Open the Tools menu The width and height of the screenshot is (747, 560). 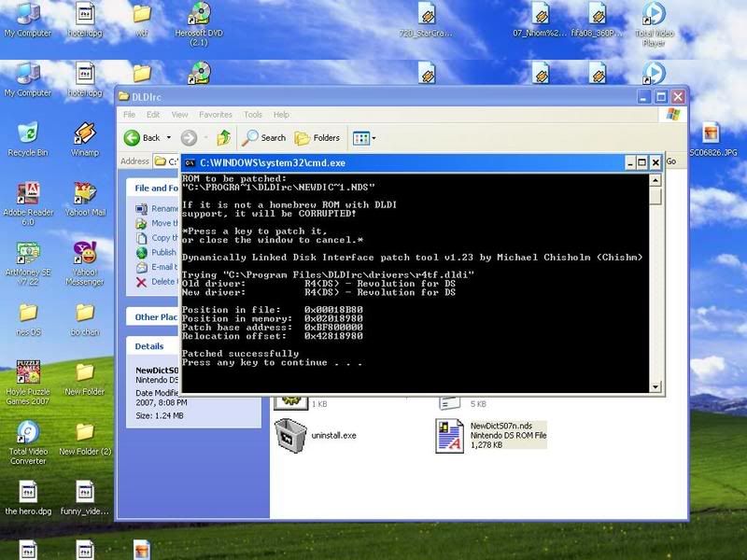tap(252, 115)
